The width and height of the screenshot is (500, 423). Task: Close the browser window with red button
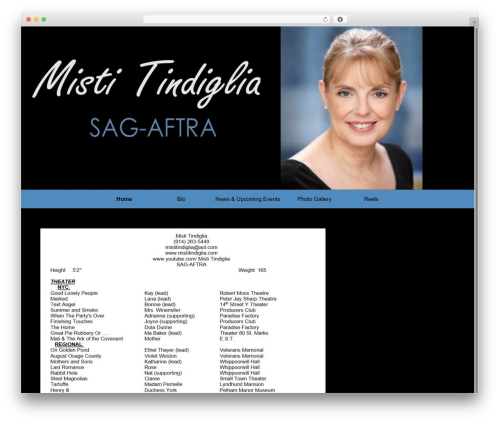(x=29, y=19)
